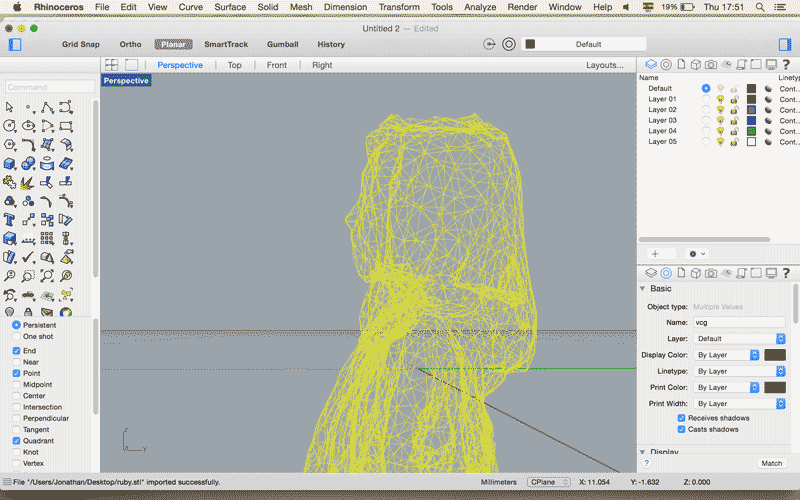This screenshot has width=800, height=500.
Task: Add a new layer with plus button
Action: click(656, 254)
